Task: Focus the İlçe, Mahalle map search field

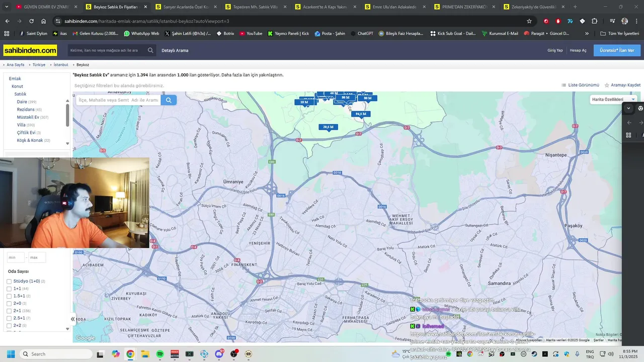Action: (x=119, y=100)
